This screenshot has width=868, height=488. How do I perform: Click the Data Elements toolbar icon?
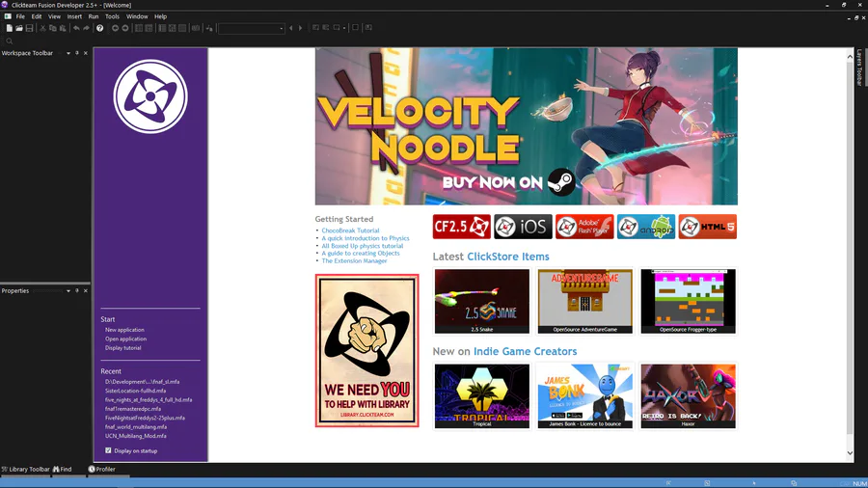pyautogui.click(x=196, y=28)
